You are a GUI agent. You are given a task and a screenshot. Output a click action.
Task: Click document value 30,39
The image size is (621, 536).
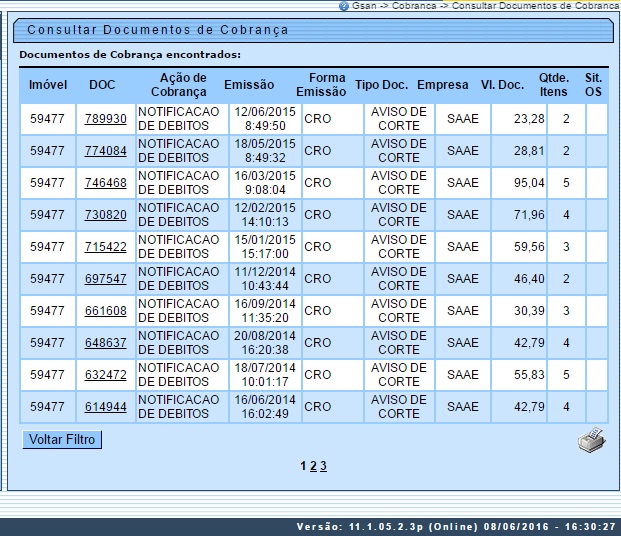point(529,311)
